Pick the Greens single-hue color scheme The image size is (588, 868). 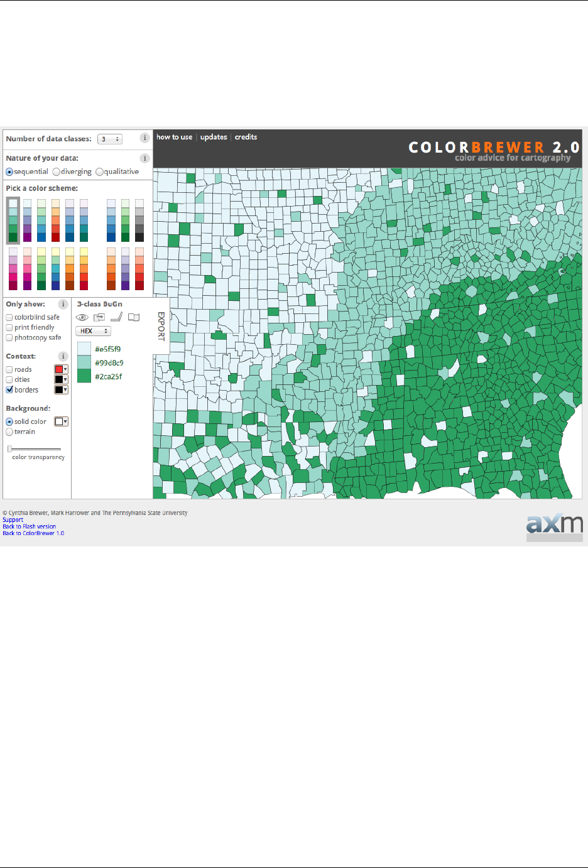click(126, 220)
